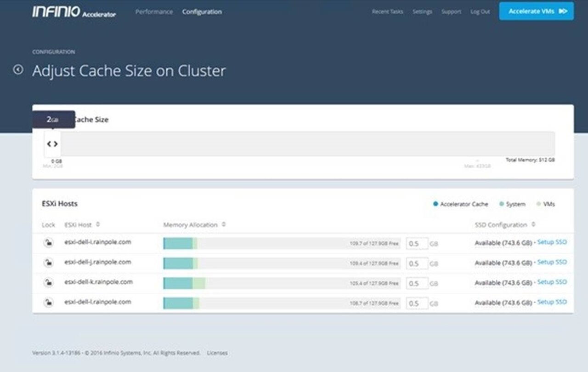The image size is (588, 372).
Task: Open the Performance tab
Action: click(x=154, y=12)
